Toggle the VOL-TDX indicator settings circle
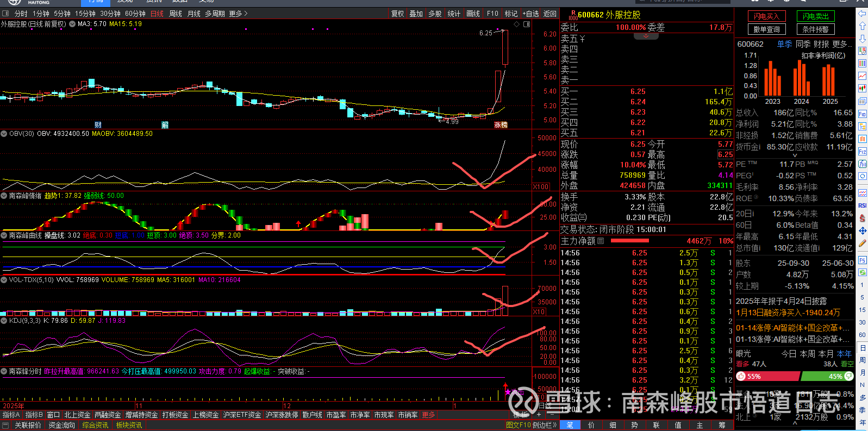868x431 pixels. click(4, 280)
